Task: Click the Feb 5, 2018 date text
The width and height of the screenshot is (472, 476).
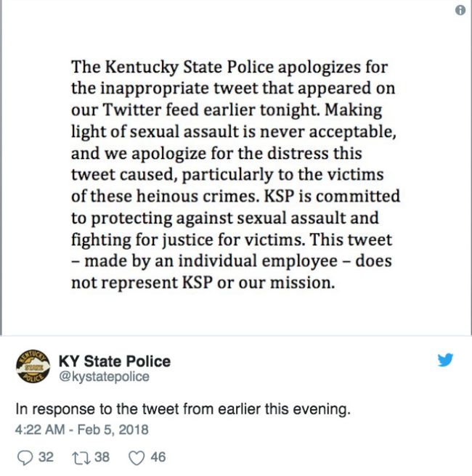Action: coord(116,430)
